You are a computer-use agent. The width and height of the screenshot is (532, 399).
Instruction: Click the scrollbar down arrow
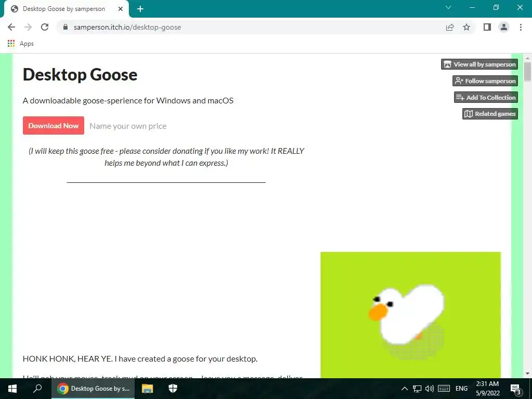click(x=527, y=374)
